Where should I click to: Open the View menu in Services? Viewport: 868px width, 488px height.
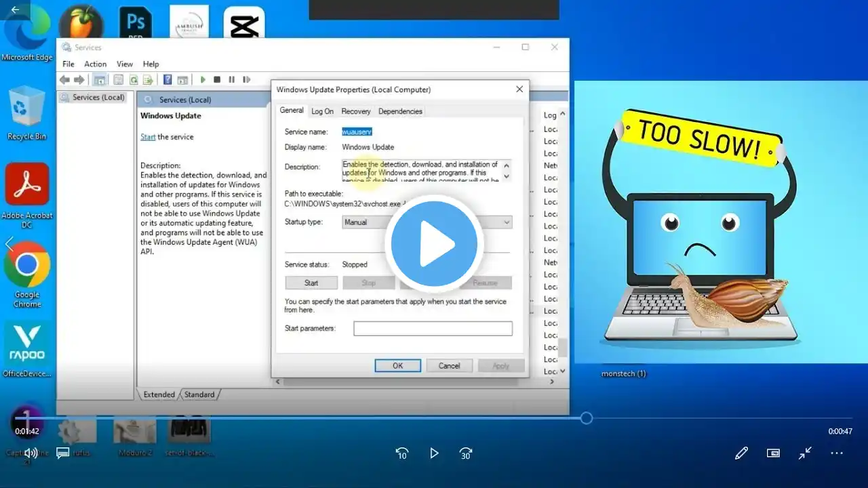pos(125,64)
